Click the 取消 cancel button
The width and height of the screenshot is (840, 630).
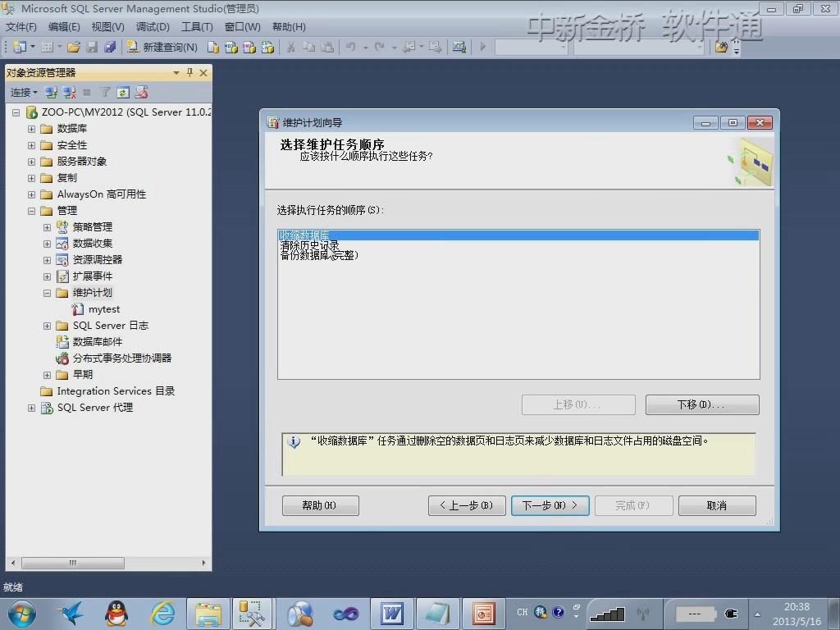coord(717,505)
